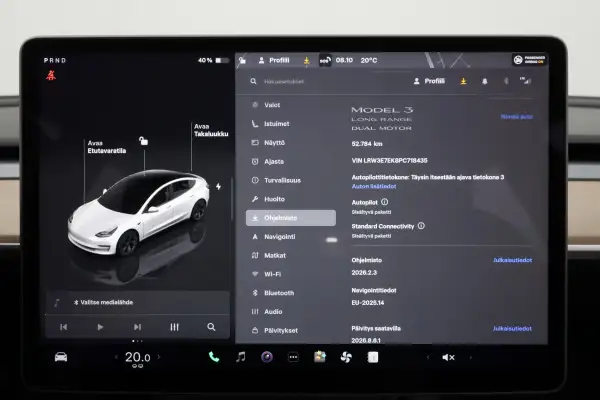The height and width of the screenshot is (400, 600).
Task: Tap the 40 % battery indicator
Action: coord(213,60)
